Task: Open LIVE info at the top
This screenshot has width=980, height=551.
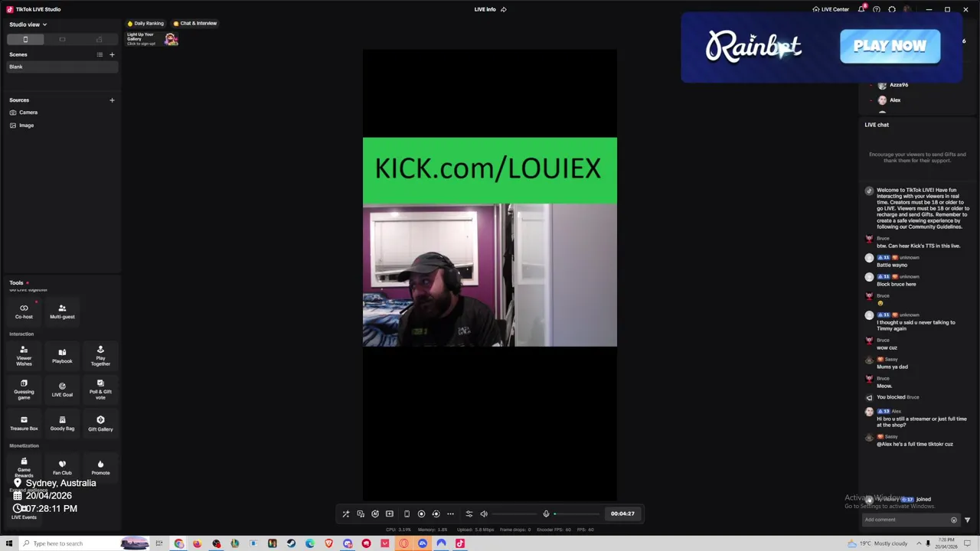Action: pyautogui.click(x=490, y=9)
